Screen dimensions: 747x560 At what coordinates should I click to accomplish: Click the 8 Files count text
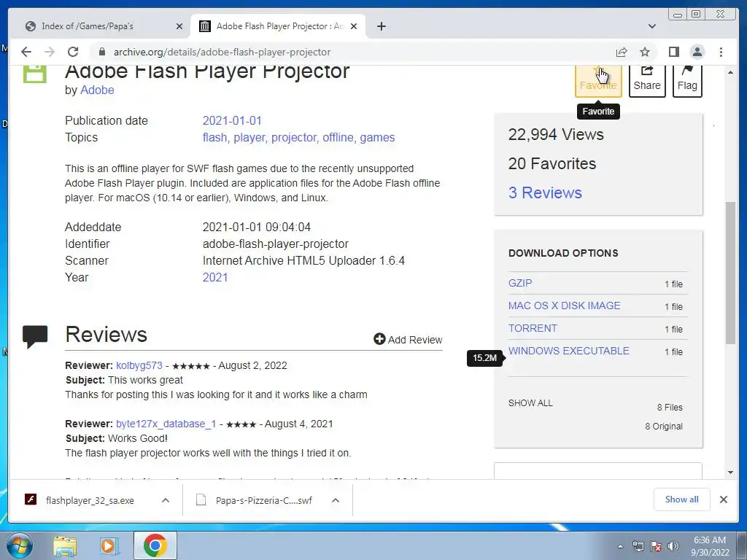670,408
